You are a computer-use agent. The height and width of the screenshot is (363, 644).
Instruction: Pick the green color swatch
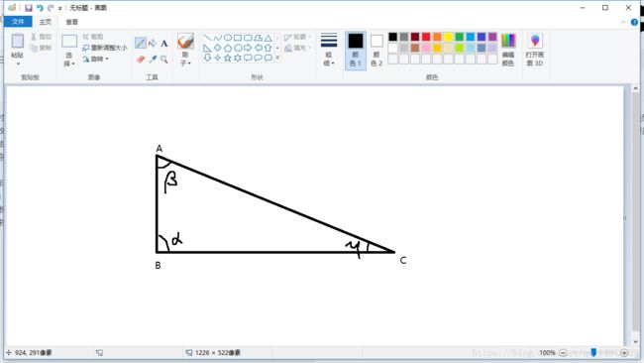click(x=459, y=37)
